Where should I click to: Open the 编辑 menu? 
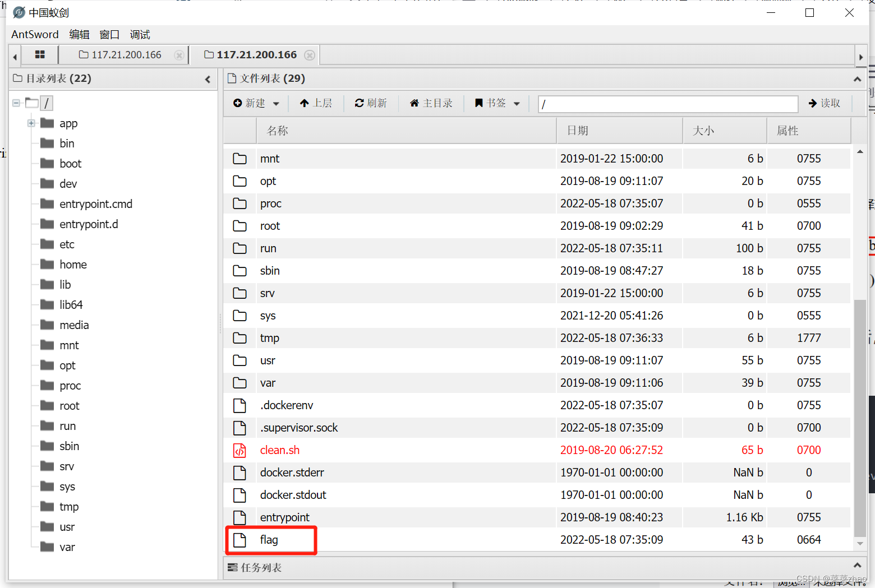pos(79,34)
